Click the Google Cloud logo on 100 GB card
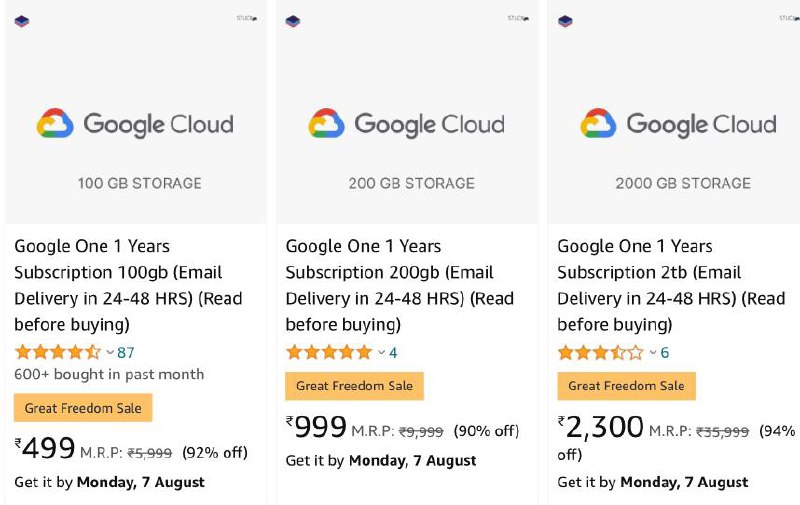The image size is (800, 505). pyautogui.click(x=135, y=124)
